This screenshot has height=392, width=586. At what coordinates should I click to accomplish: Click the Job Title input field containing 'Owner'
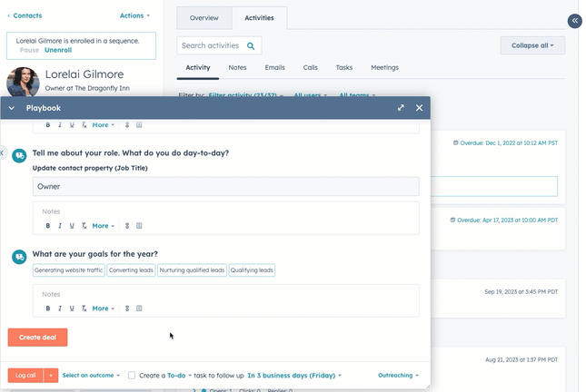click(x=225, y=186)
